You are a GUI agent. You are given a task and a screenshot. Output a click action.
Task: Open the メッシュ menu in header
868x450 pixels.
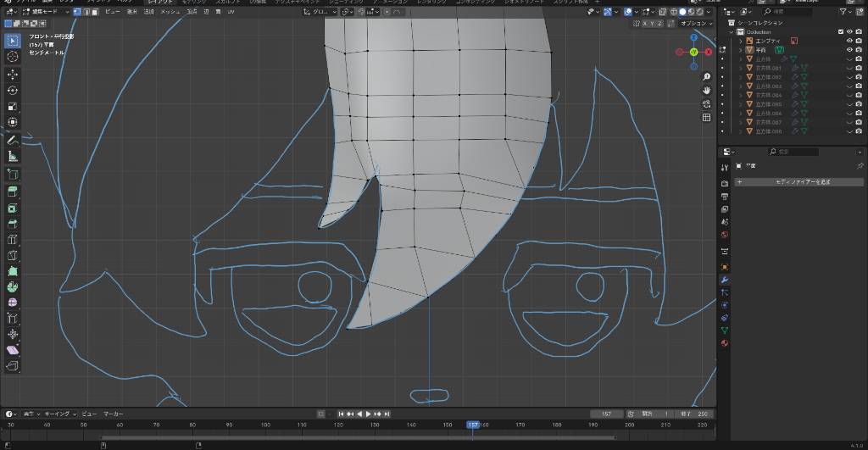click(170, 12)
